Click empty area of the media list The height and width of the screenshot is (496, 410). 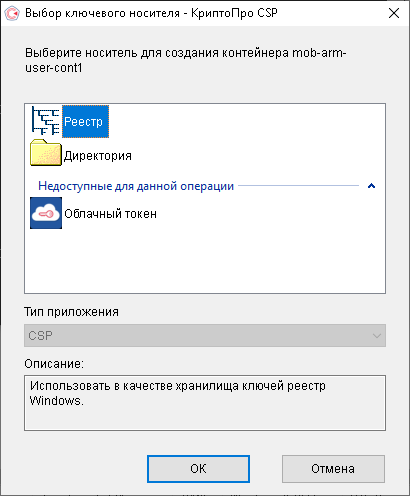click(x=205, y=262)
